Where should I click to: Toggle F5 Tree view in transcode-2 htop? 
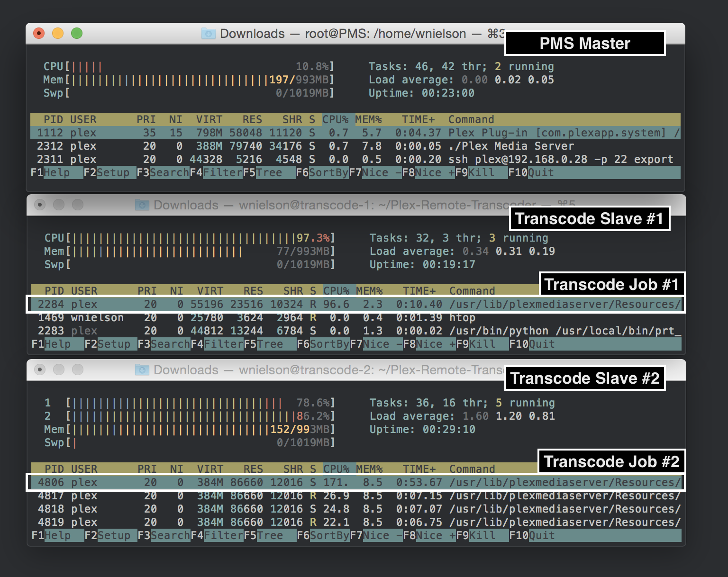pos(270,535)
